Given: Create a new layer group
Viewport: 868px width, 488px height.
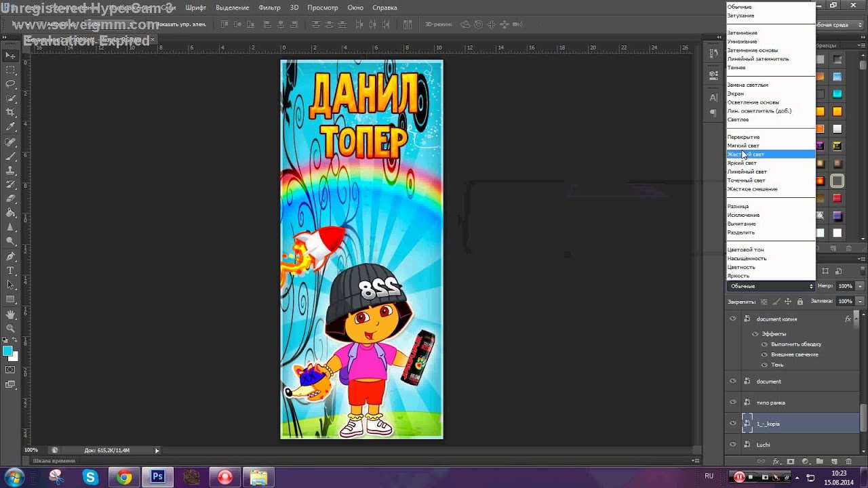Looking at the screenshot, I should (819, 462).
